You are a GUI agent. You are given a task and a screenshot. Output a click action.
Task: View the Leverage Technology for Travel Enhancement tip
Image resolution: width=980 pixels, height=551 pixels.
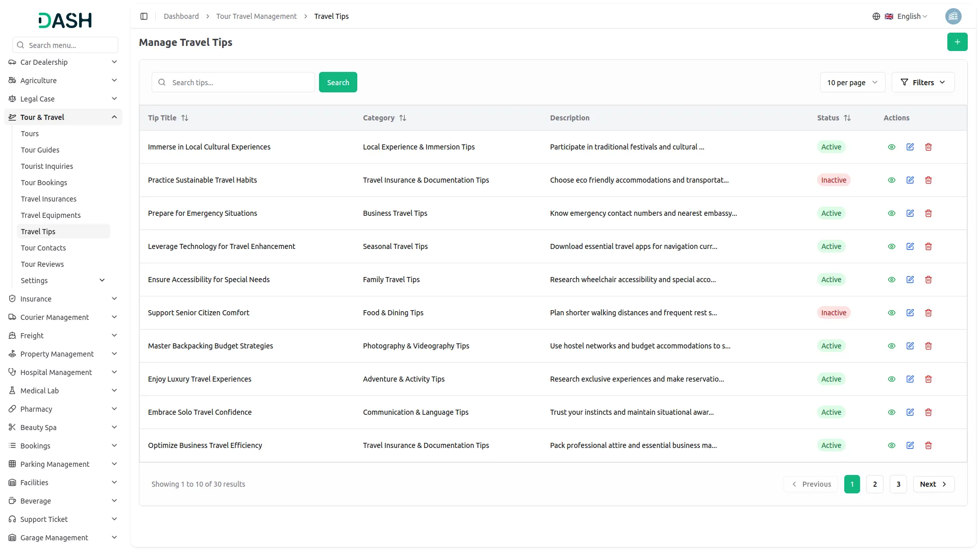[x=891, y=246]
